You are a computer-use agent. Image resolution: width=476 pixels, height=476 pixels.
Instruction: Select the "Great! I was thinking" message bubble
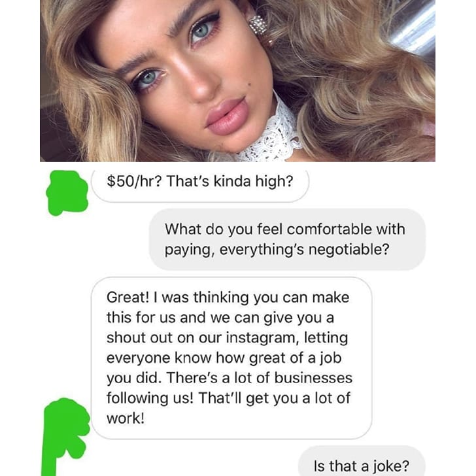(x=231, y=358)
